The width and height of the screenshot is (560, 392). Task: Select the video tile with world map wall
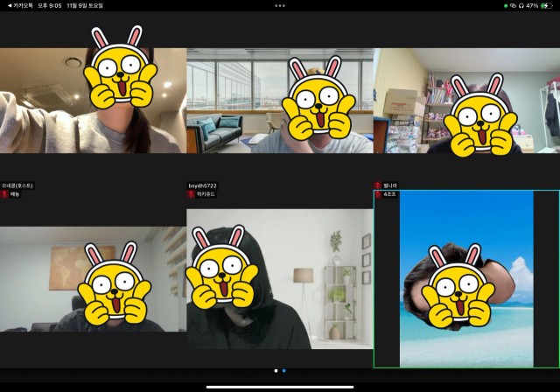94,279
